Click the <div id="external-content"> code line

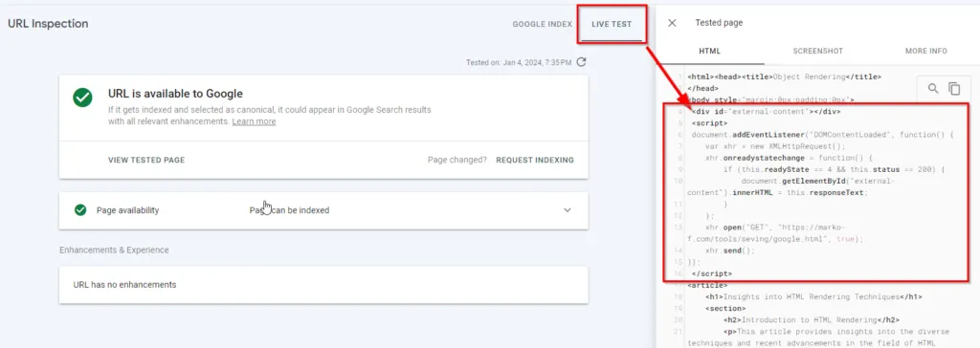(x=767, y=112)
